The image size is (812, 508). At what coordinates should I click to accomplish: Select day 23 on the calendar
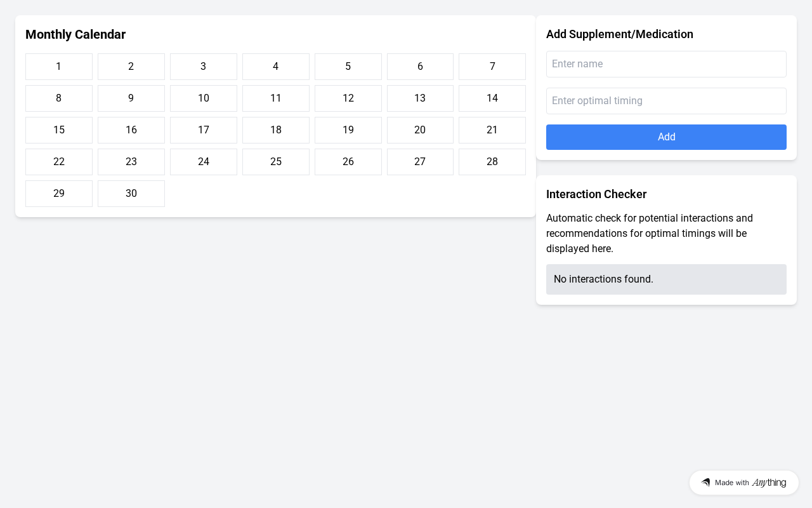(x=131, y=162)
